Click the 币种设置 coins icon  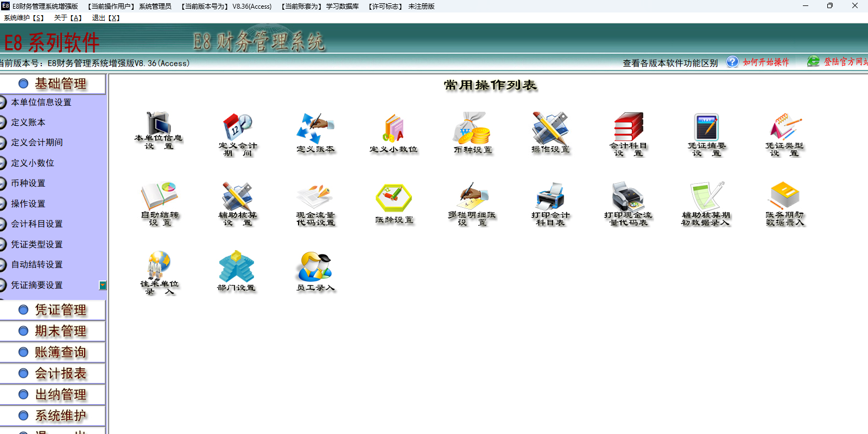[472, 128]
